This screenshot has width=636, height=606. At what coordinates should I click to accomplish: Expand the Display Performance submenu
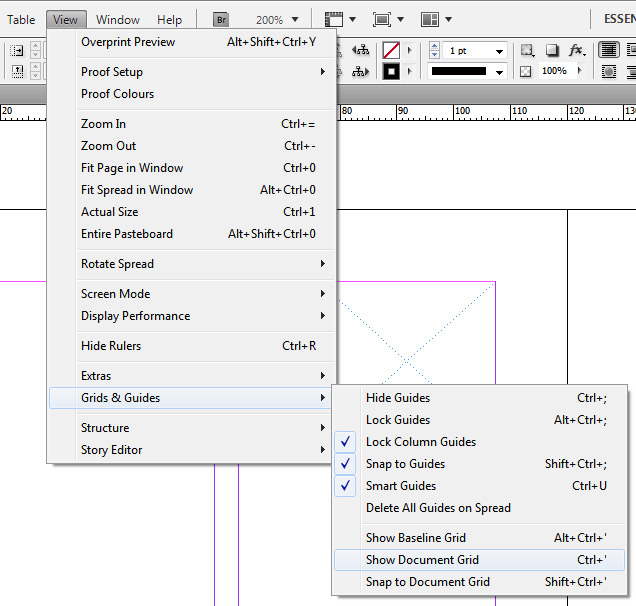(x=191, y=316)
